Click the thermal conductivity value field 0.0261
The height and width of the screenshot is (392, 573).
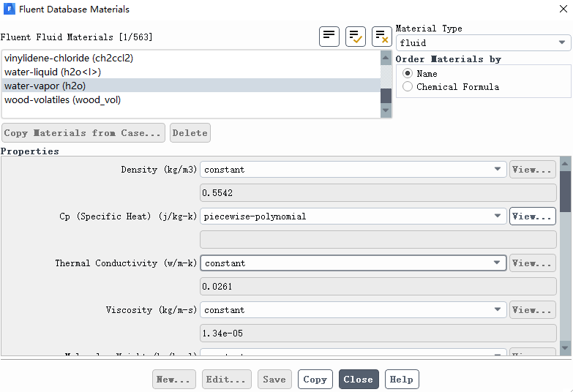(x=378, y=287)
